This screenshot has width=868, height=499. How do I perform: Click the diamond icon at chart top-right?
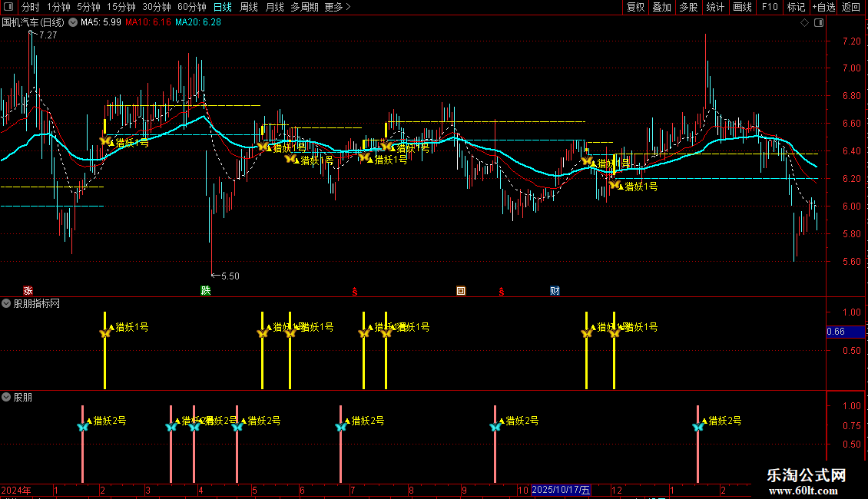tap(804, 23)
